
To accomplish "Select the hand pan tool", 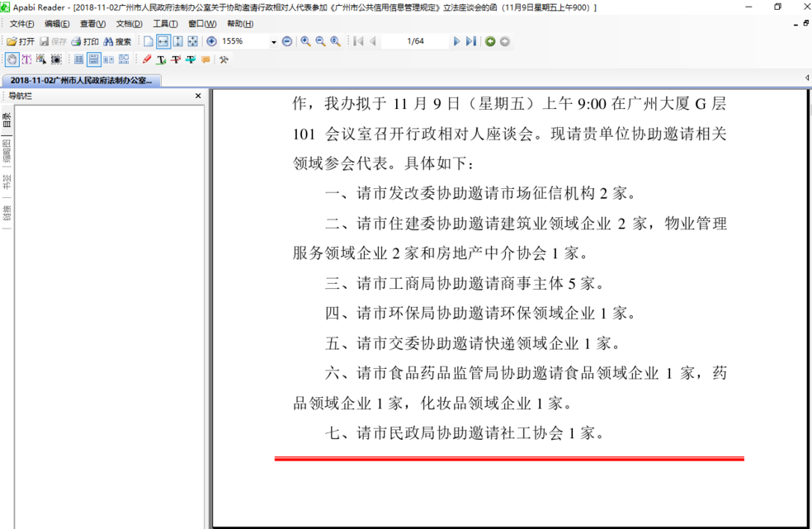I will (12, 59).
